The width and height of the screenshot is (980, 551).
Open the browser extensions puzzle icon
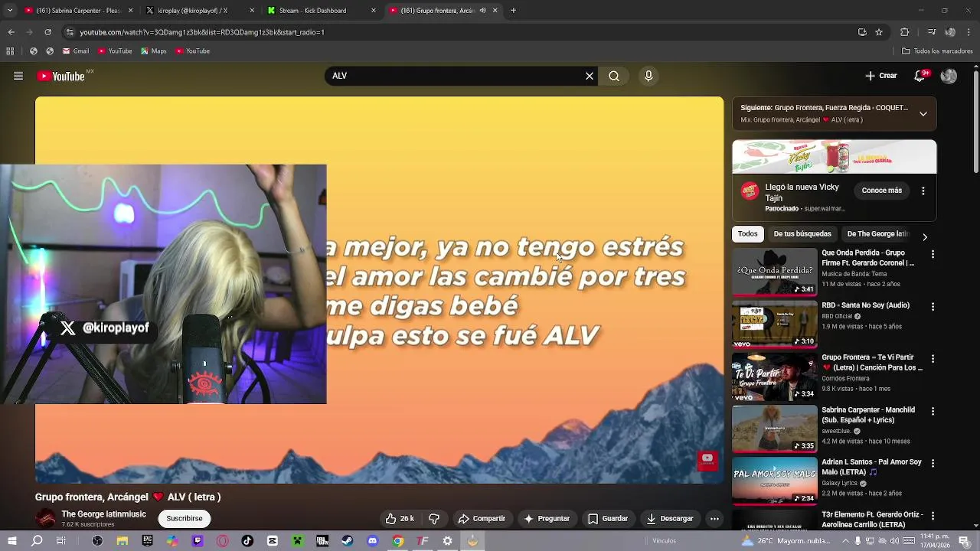904,32
